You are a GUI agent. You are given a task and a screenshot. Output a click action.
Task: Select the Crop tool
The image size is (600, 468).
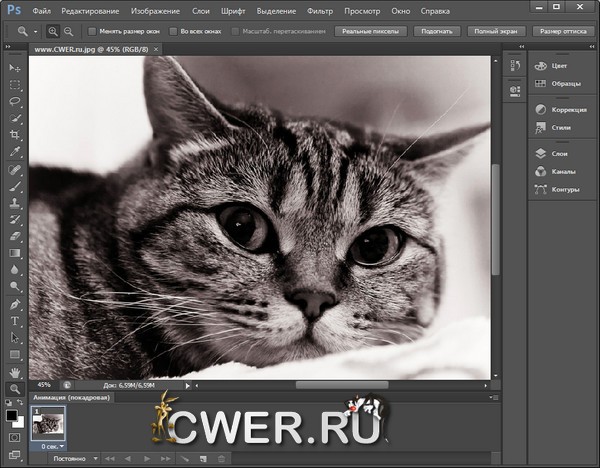tap(14, 135)
